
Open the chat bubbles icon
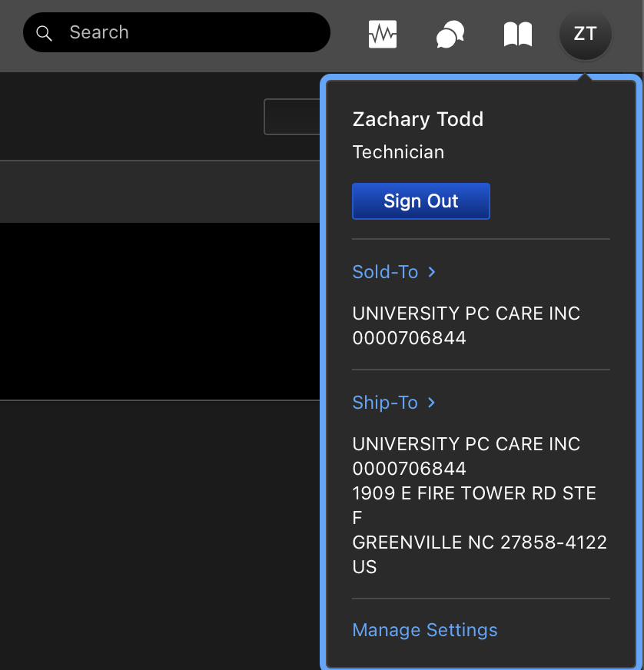450,34
